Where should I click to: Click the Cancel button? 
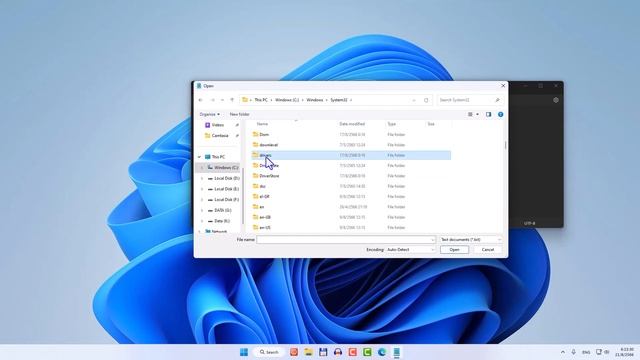click(x=488, y=249)
